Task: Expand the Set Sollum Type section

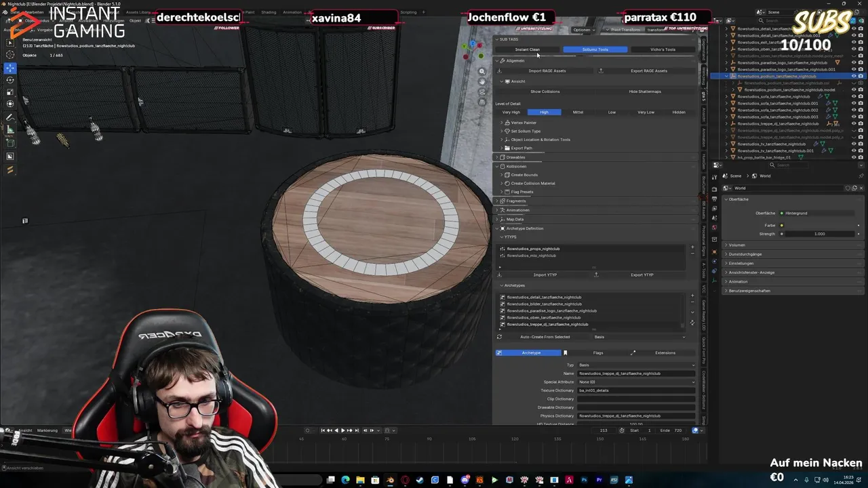Action: coord(526,131)
